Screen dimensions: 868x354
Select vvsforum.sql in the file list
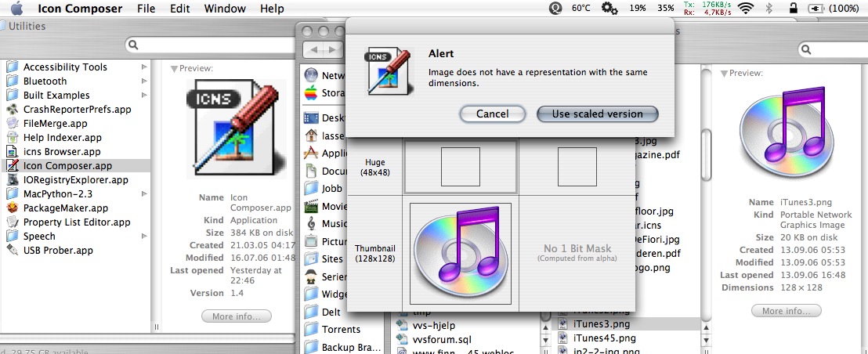pos(435,339)
